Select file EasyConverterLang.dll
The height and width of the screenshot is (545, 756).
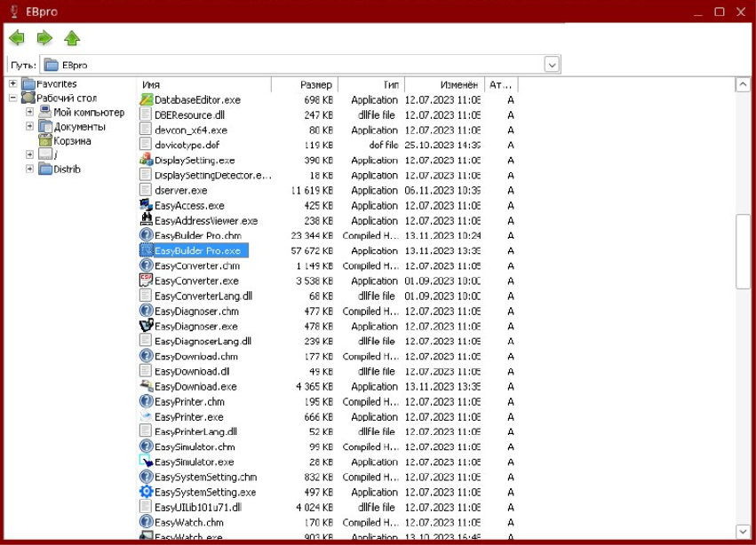click(x=203, y=296)
